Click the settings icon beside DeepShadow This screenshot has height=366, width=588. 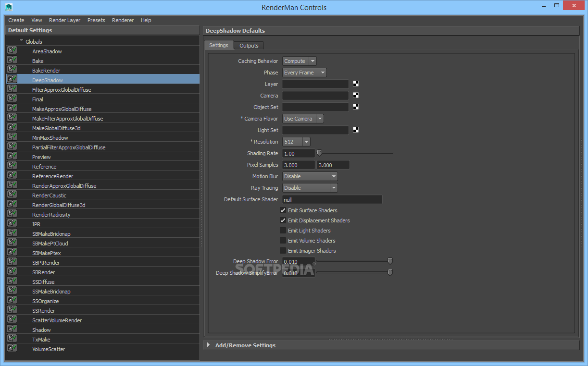[x=12, y=79]
